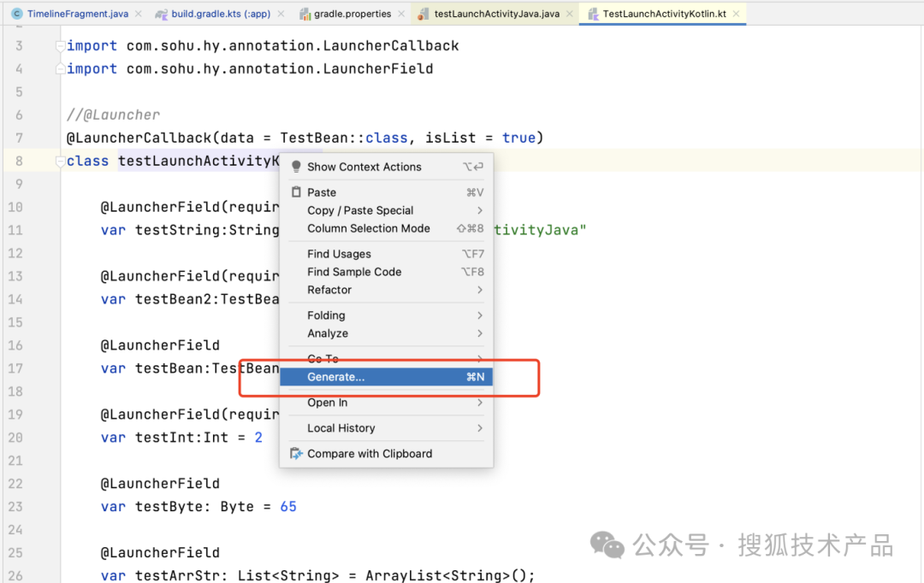Open the Refactor submenu
Screen dimensions: 924x583
pos(387,290)
